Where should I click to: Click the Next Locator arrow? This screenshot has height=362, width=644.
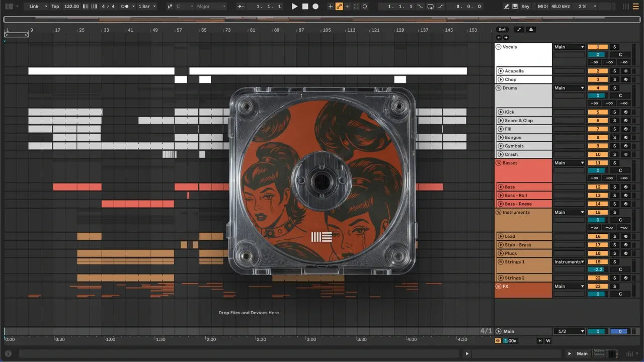(506, 38)
